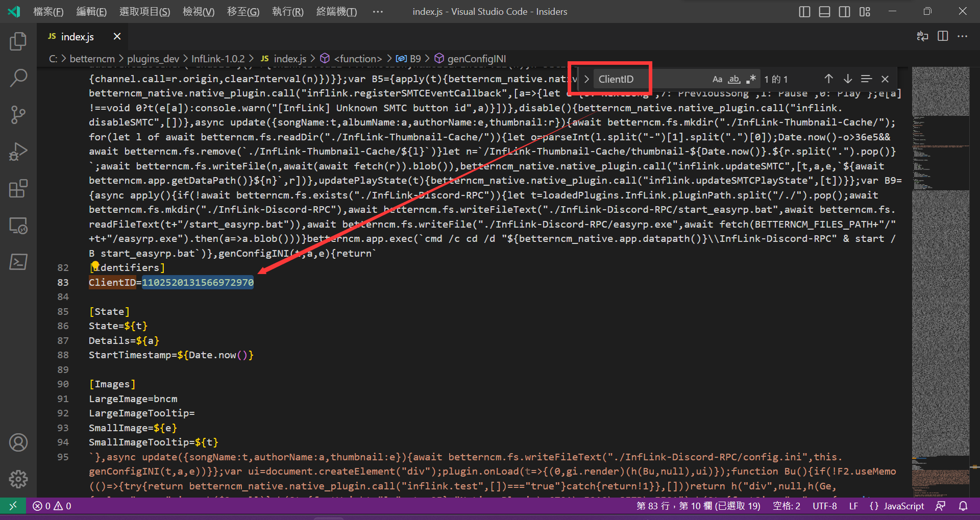Image resolution: width=980 pixels, height=520 pixels.
Task: Open the Extensions view
Action: point(18,188)
